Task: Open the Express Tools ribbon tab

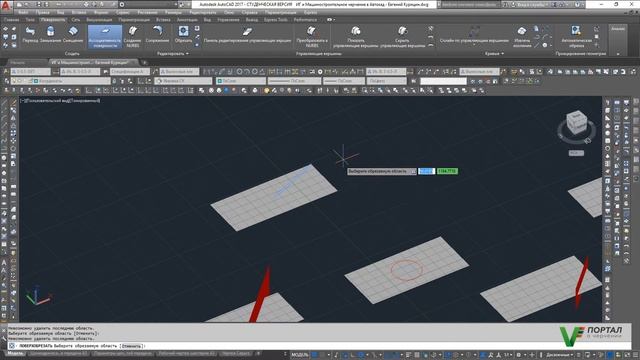Action: click(x=276, y=20)
